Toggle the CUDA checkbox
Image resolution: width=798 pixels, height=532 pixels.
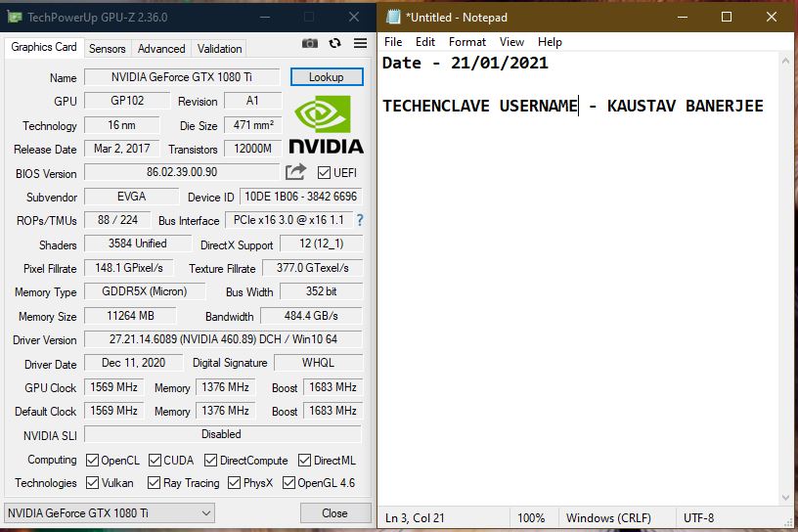[155, 460]
